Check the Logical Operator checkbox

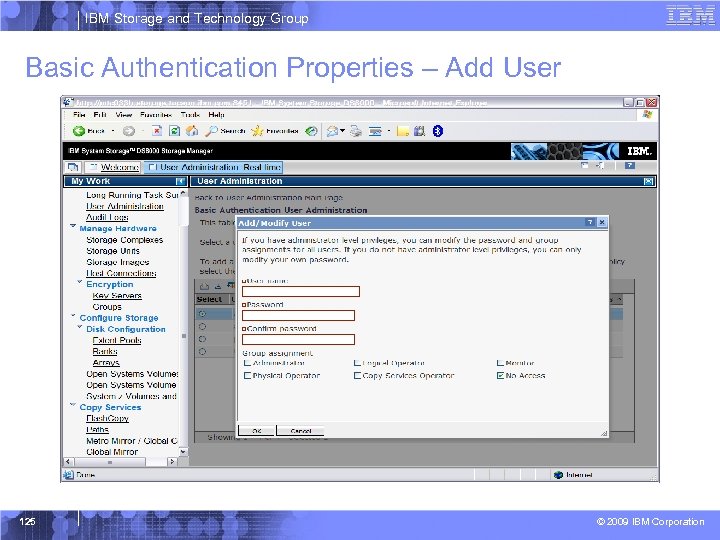357,363
